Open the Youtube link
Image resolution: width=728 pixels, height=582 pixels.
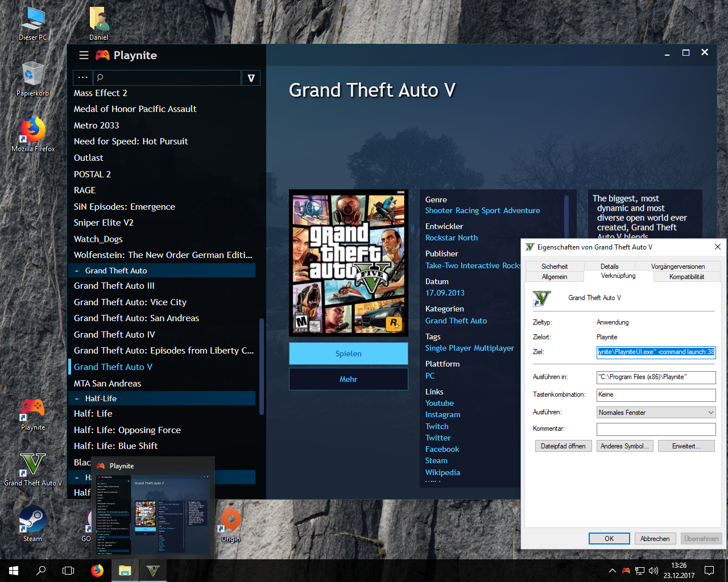tap(439, 403)
